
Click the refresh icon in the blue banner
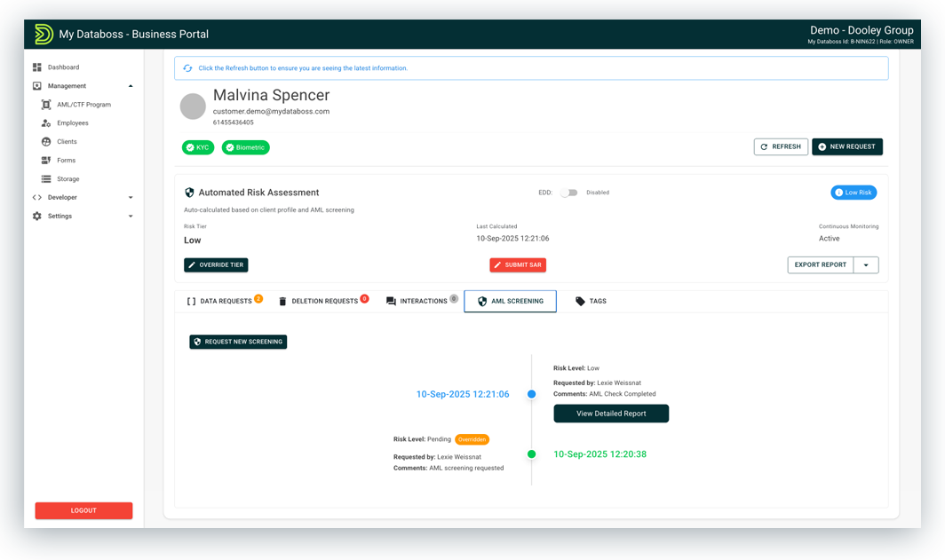pyautogui.click(x=187, y=67)
